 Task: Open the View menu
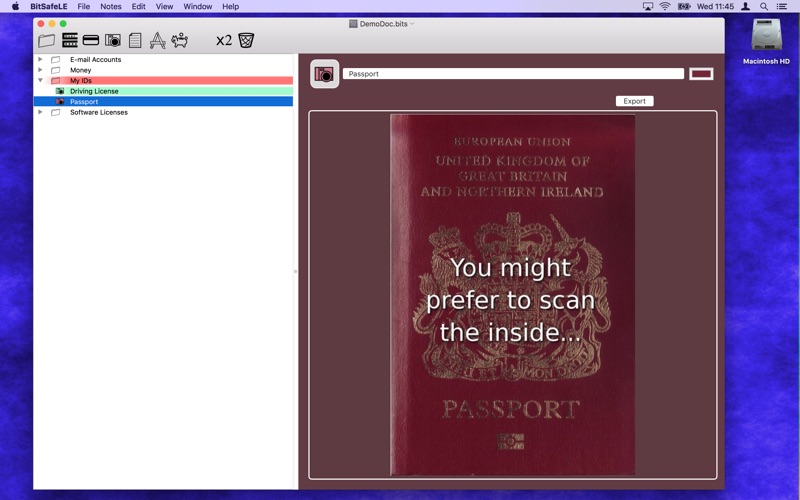click(x=164, y=7)
